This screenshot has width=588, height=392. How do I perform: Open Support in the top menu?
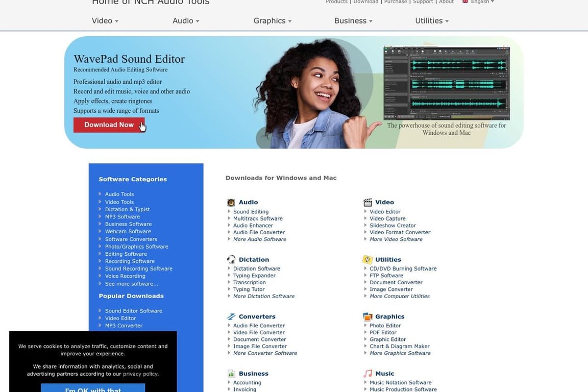[423, 2]
